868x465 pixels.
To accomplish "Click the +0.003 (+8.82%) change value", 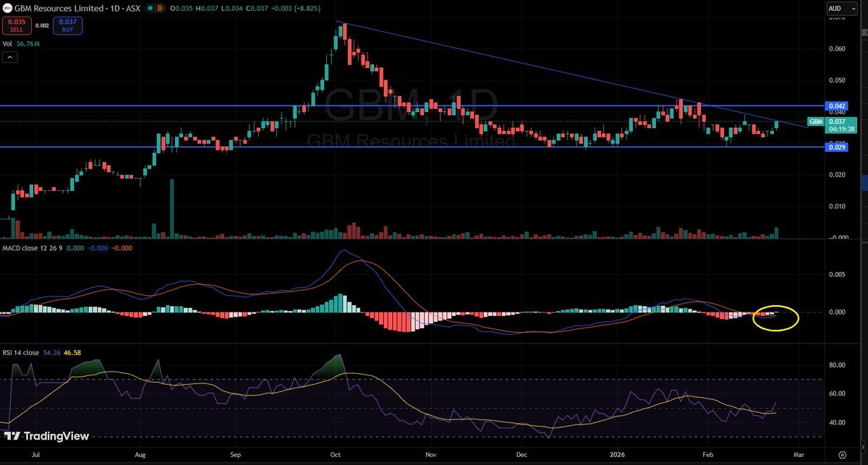I will click(x=297, y=8).
